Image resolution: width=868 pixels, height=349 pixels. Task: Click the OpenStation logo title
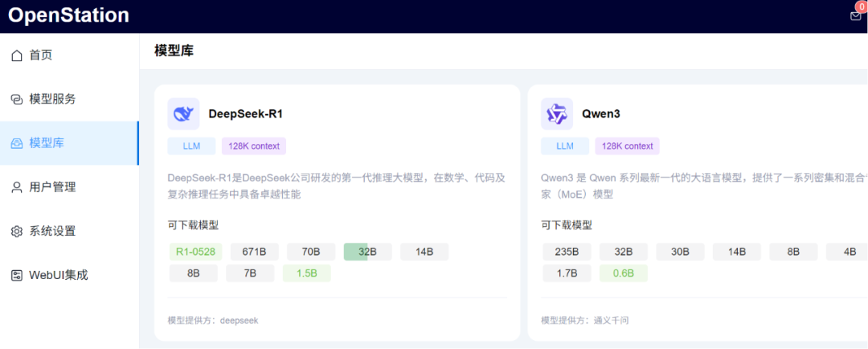click(68, 15)
